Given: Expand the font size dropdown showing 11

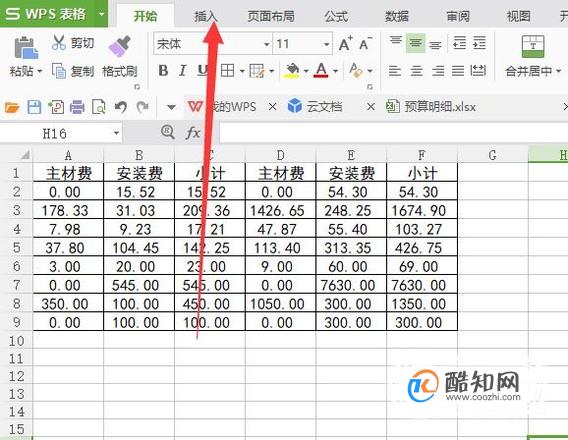Looking at the screenshot, I should [x=302, y=44].
